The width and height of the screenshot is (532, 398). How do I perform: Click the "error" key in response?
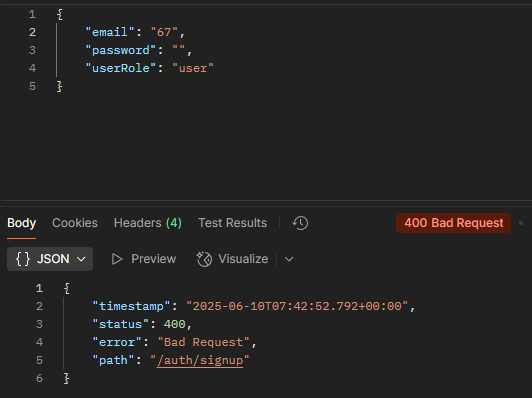[x=117, y=342]
